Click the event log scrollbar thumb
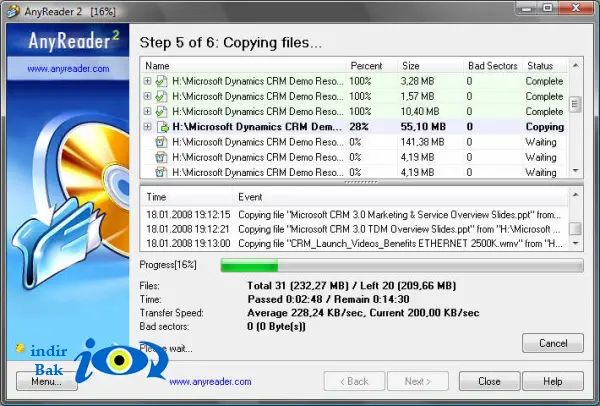Viewport: 600px width, 406px height. pos(575,228)
